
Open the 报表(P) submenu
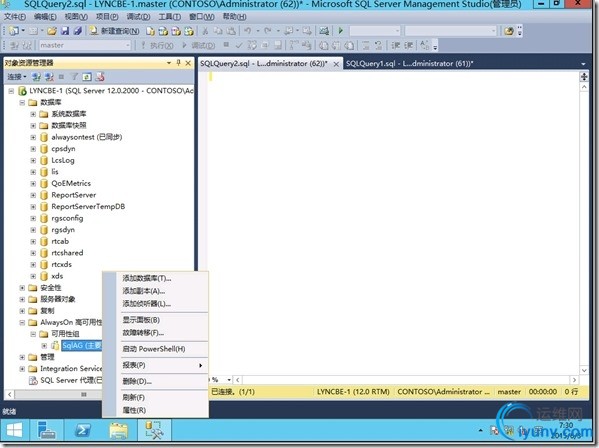(x=162, y=366)
